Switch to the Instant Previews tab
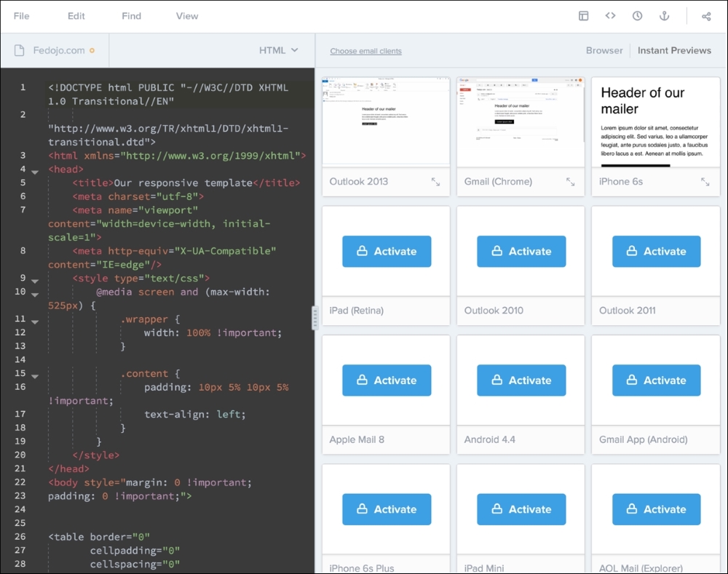Screen dimensions: 728x574 [x=674, y=50]
